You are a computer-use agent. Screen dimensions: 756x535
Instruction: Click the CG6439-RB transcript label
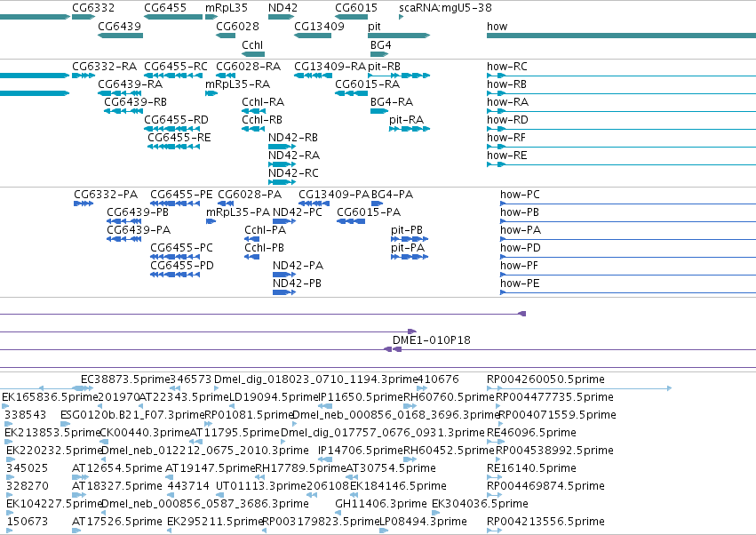pos(136,102)
